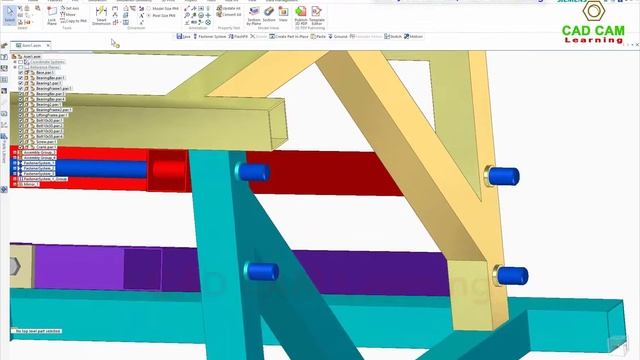This screenshot has width=640, height=360.
Task: Select Pixel Size PMI option
Action: [161, 15]
